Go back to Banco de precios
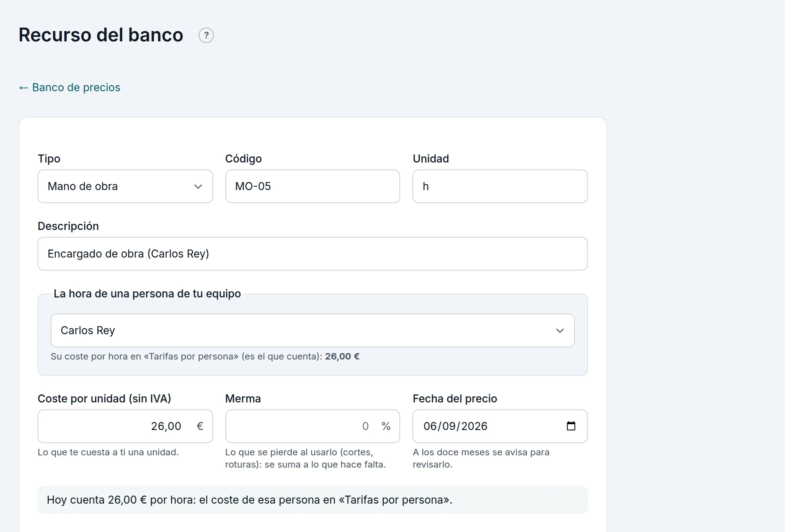The height and width of the screenshot is (532, 785). 69,87
